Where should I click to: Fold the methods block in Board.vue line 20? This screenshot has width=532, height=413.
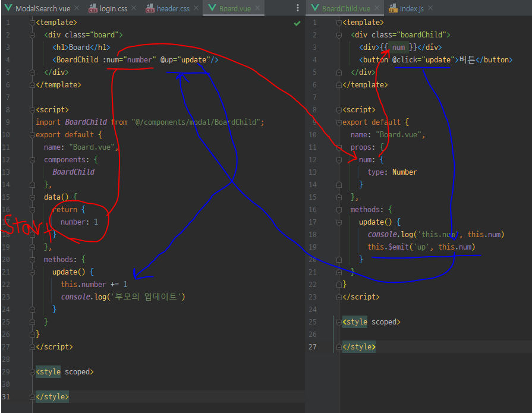click(x=32, y=260)
